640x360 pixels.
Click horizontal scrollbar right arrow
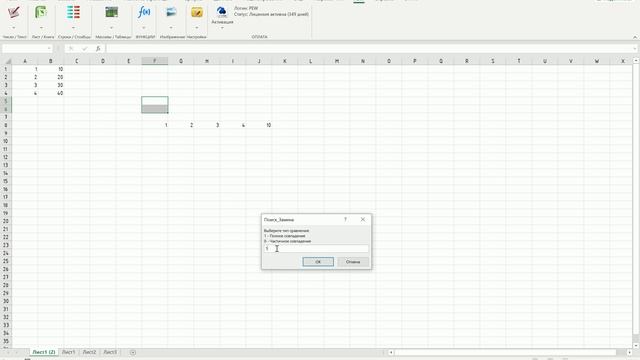click(629, 352)
